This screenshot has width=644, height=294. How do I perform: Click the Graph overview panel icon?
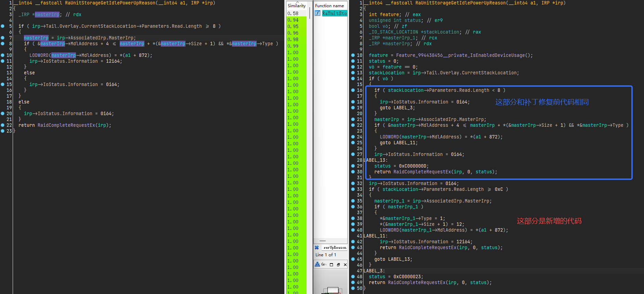[317, 265]
